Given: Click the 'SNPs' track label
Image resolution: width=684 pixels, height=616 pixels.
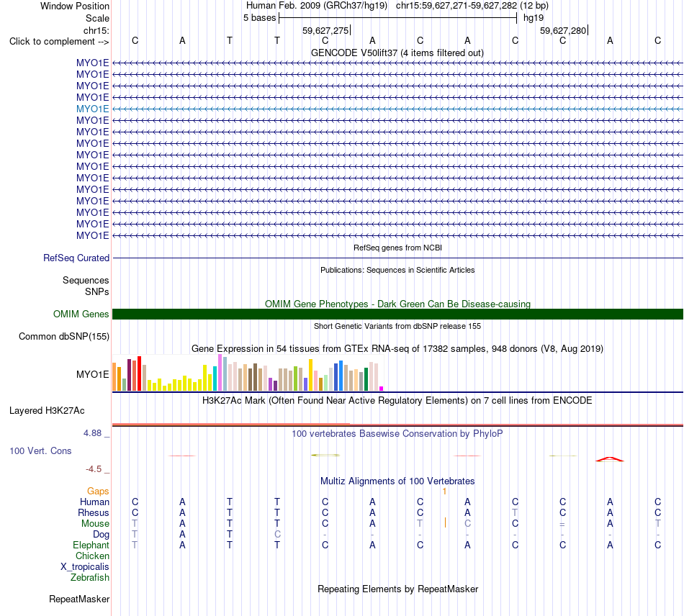Looking at the screenshot, I should click(x=97, y=291).
